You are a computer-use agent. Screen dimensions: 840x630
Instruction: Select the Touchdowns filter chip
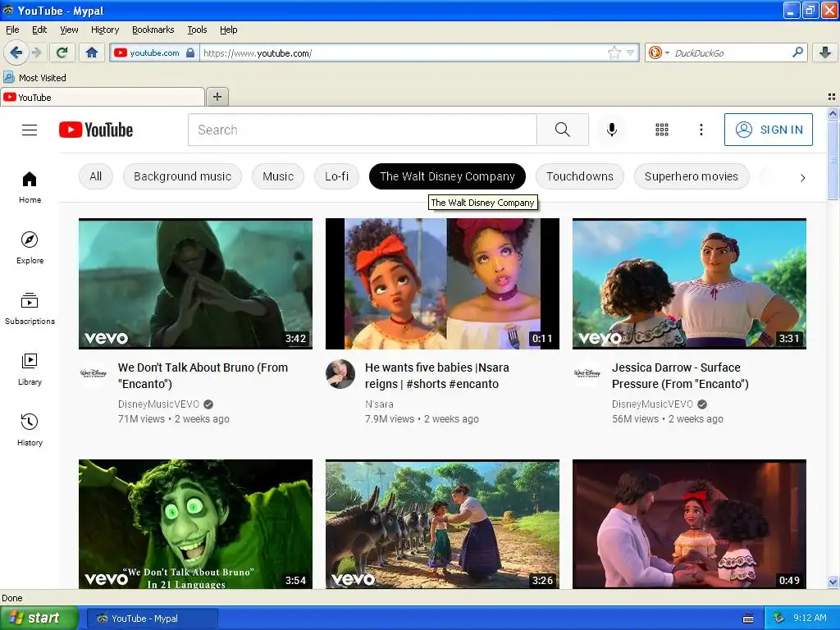coord(580,176)
